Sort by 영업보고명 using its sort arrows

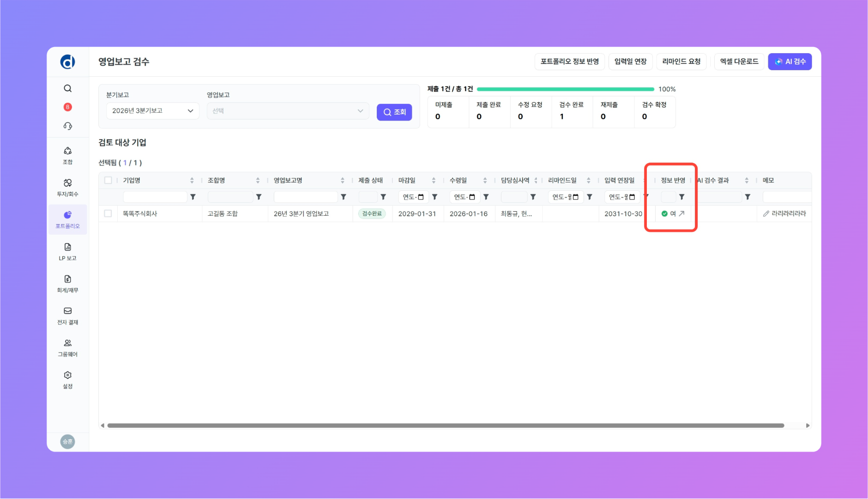tap(343, 180)
